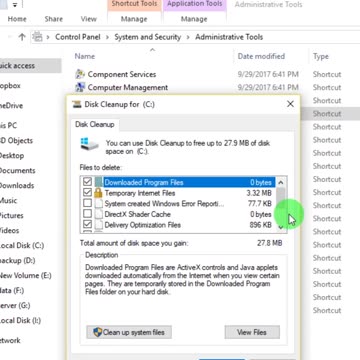Sort by the Type column header
The width and height of the screenshot is (360, 360).
point(321,57)
